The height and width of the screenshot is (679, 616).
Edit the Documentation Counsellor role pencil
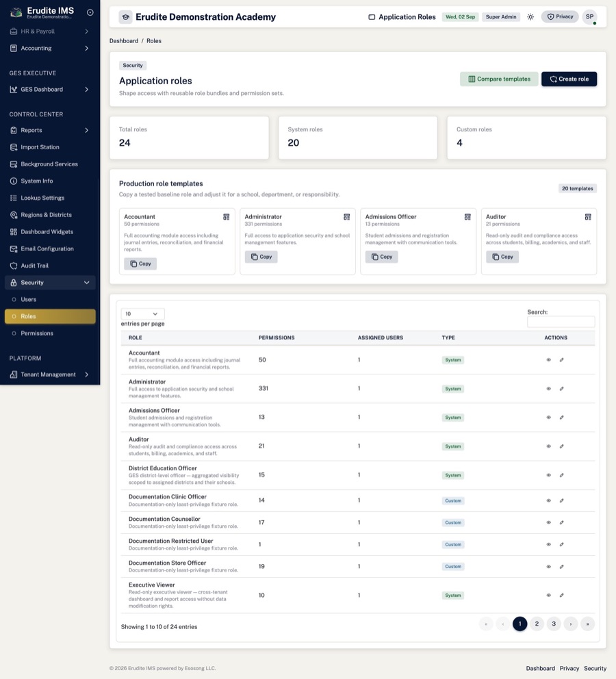[x=561, y=523]
